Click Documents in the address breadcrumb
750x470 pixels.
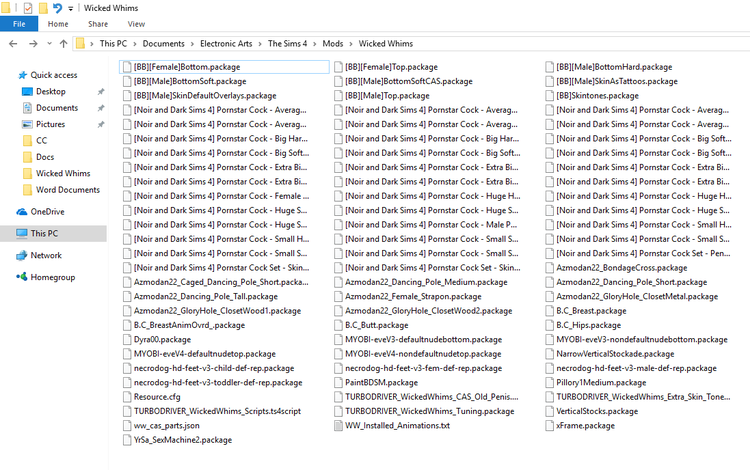[164, 44]
